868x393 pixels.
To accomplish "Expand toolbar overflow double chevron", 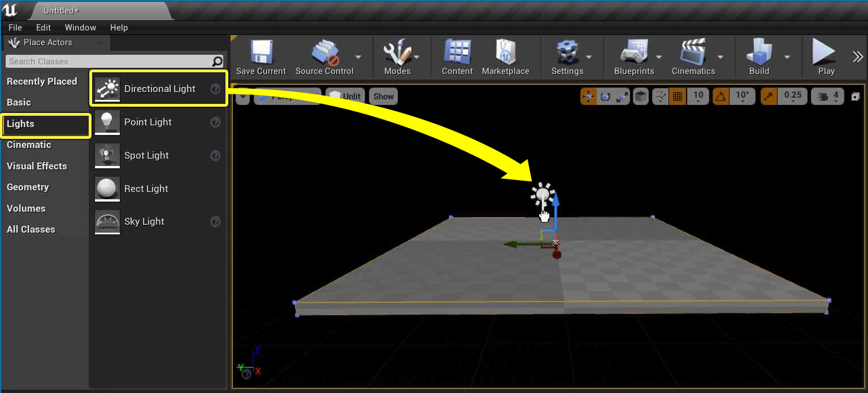I will (858, 56).
